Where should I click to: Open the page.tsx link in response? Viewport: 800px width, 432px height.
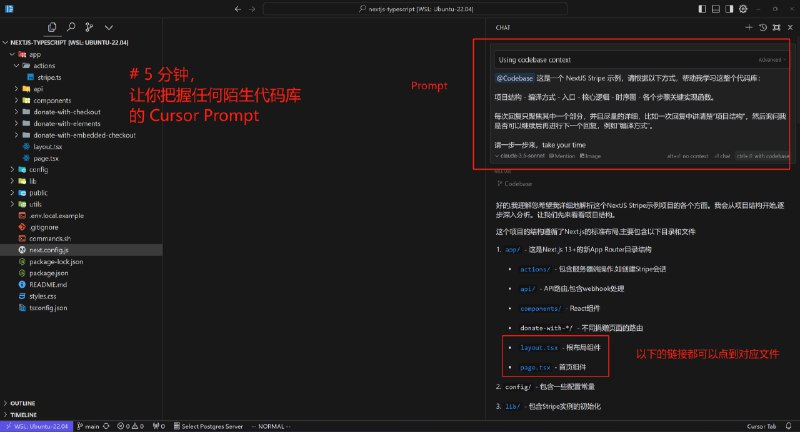[535, 367]
